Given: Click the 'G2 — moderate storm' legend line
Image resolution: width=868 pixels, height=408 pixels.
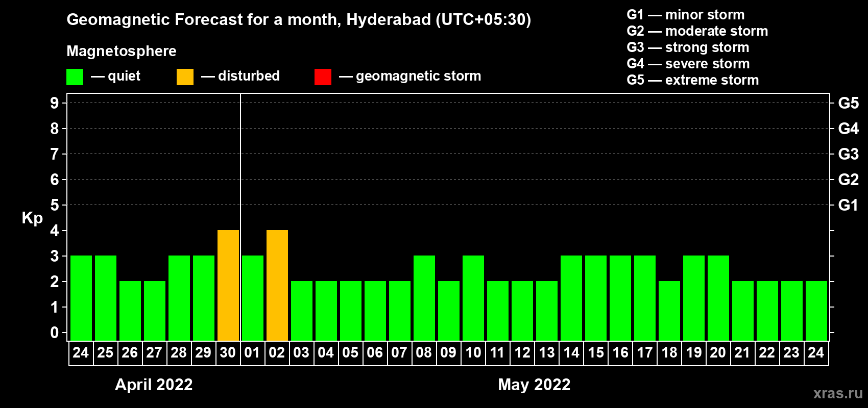Looking at the screenshot, I should 697,31.
